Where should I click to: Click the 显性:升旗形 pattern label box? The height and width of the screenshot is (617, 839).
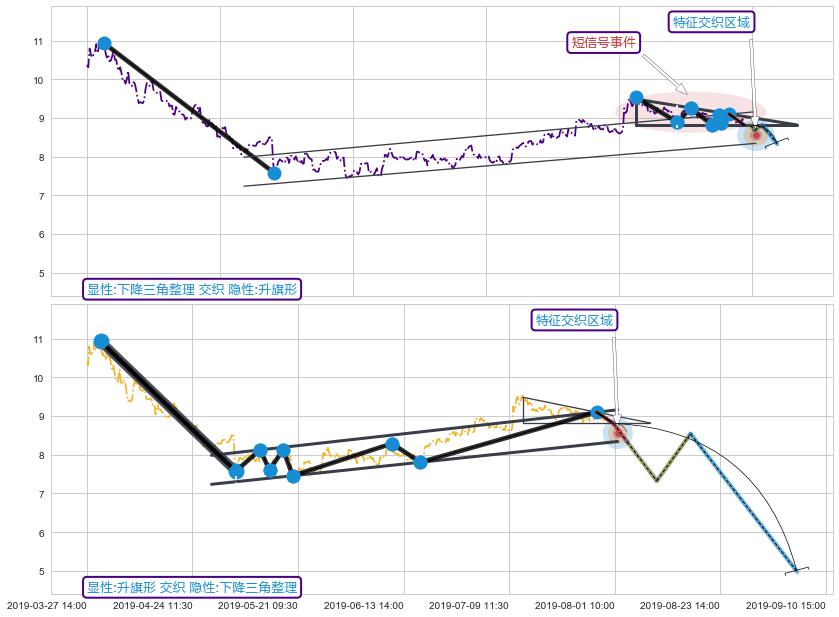[x=192, y=587]
